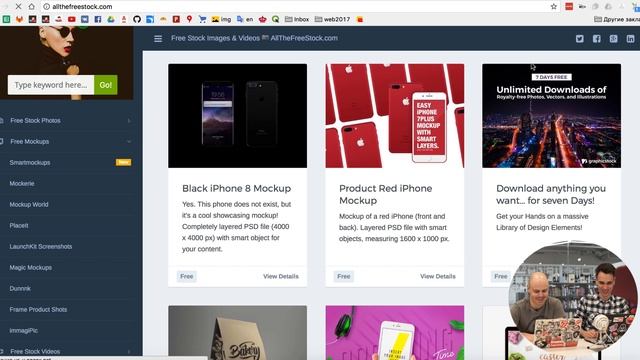This screenshot has height=360, width=640.
Task: View Details for Black iPhone 8 Mockup
Action: [281, 276]
